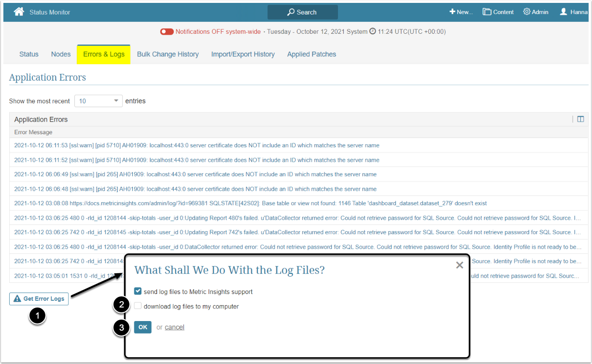Image resolution: width=592 pixels, height=364 pixels.
Task: Click the clock icon next to time
Action: point(372,31)
